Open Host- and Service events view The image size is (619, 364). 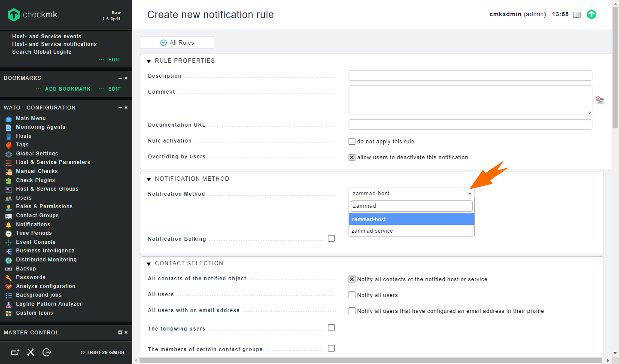click(x=47, y=36)
